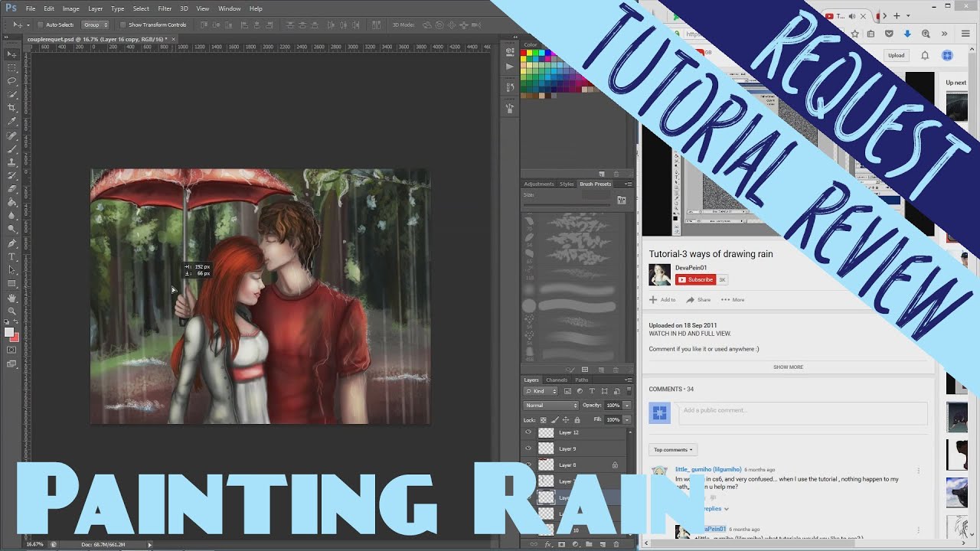Image resolution: width=980 pixels, height=551 pixels.
Task: Toggle lock transparent pixels
Action: click(544, 419)
